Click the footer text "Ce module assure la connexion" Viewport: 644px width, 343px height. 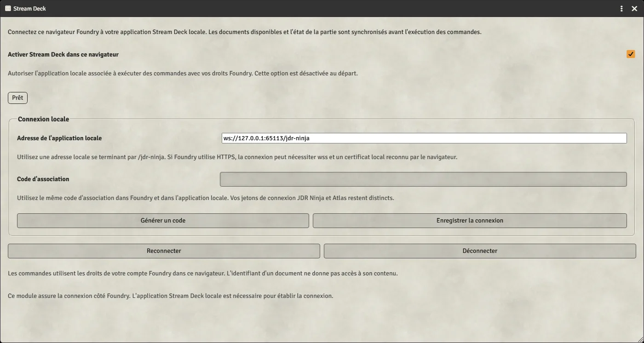[170, 296]
